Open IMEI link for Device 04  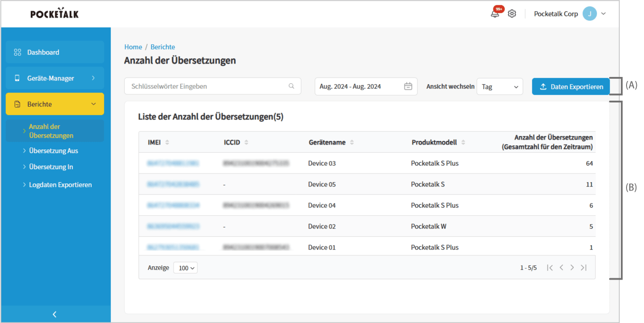pos(173,205)
